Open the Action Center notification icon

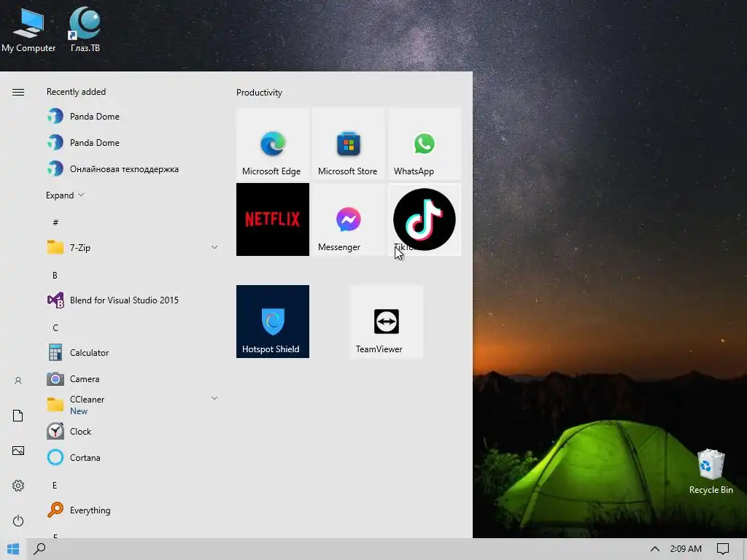coord(723,549)
